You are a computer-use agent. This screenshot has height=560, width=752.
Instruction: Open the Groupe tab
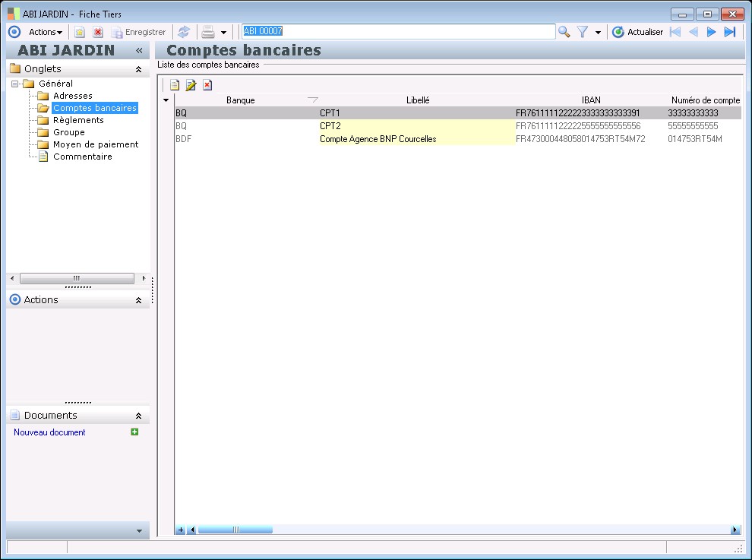tap(68, 132)
